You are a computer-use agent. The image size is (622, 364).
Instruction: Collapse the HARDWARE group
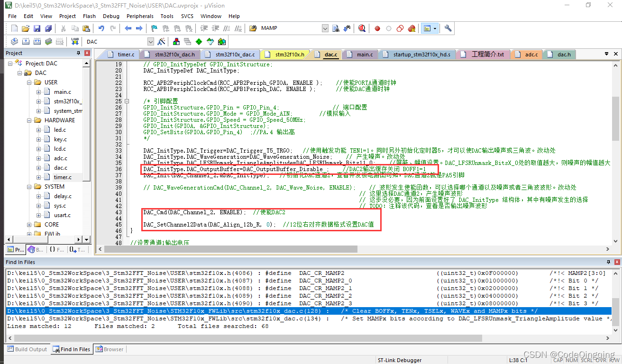click(x=29, y=120)
